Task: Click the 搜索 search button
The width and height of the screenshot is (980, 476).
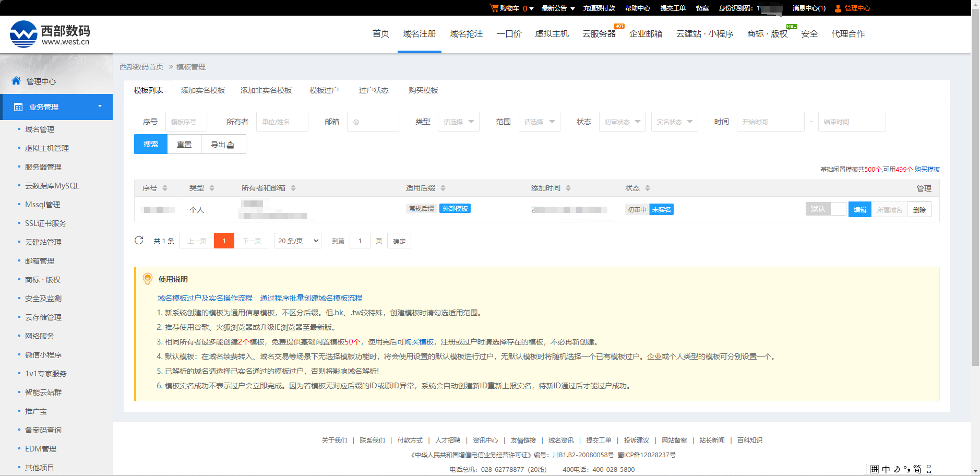Action: point(150,144)
